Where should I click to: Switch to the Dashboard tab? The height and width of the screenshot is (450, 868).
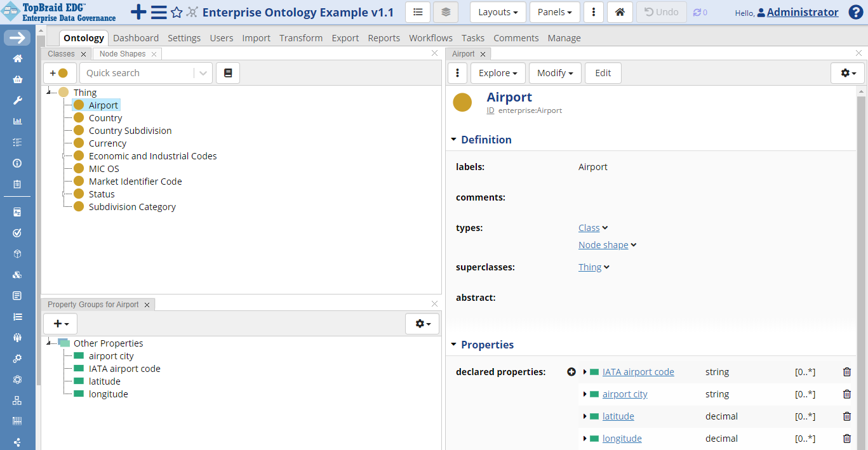pos(135,37)
